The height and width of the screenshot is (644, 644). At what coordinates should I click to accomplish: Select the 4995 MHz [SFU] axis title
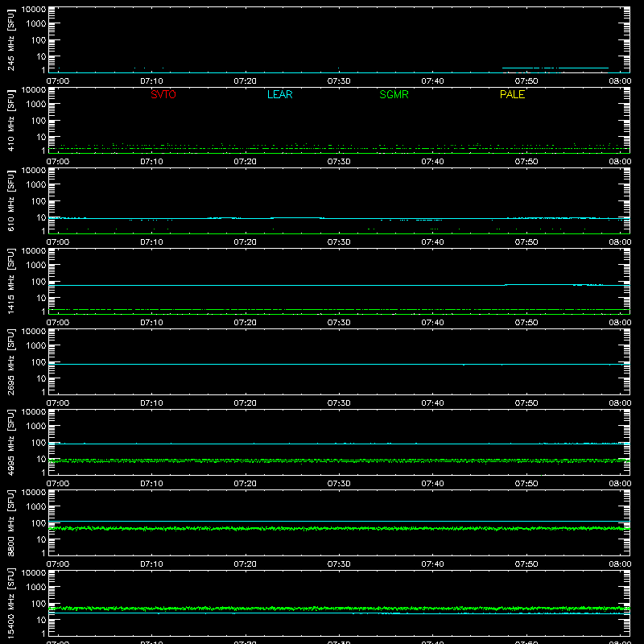coord(10,443)
